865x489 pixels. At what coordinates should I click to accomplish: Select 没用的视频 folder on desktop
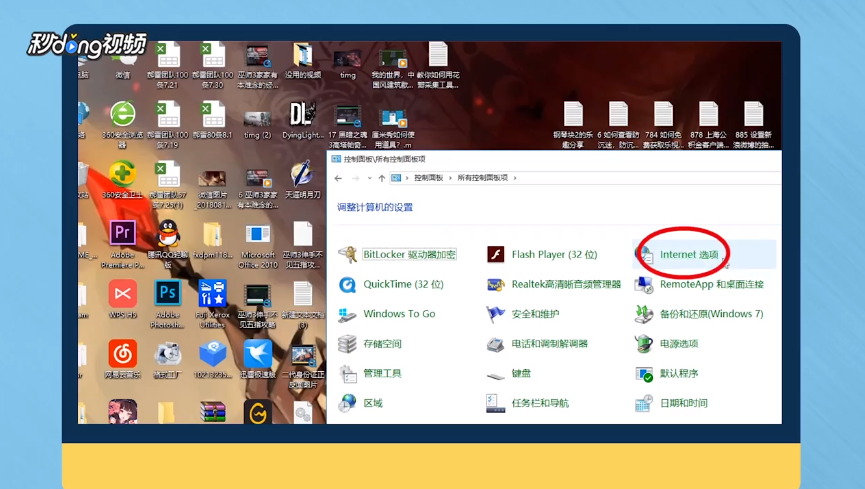(303, 61)
